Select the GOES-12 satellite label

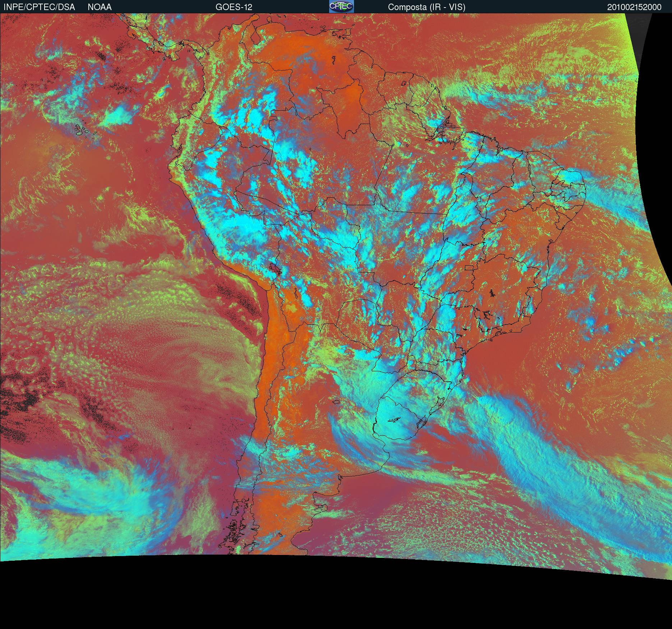234,7
